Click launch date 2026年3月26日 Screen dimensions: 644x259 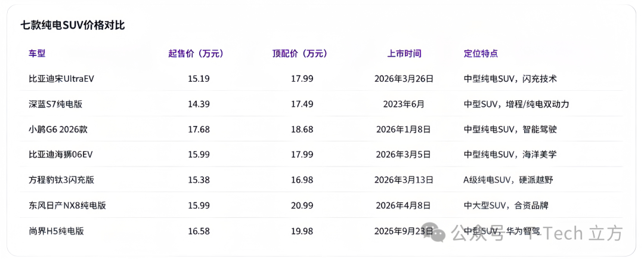pos(404,79)
